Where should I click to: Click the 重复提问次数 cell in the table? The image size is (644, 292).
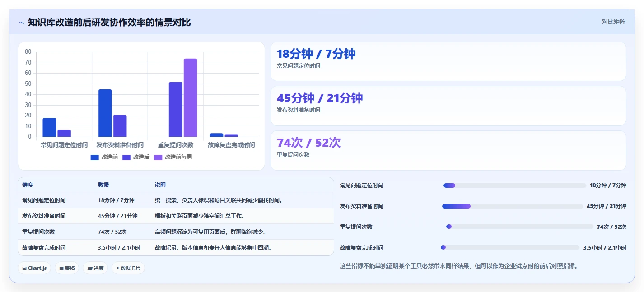pos(38,232)
